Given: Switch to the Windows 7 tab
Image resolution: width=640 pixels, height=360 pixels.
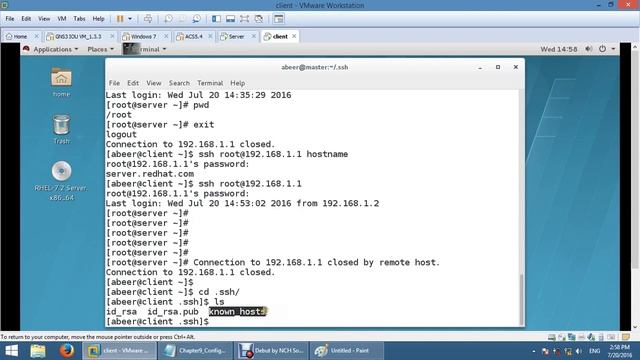Looking at the screenshot, I should (x=144, y=36).
